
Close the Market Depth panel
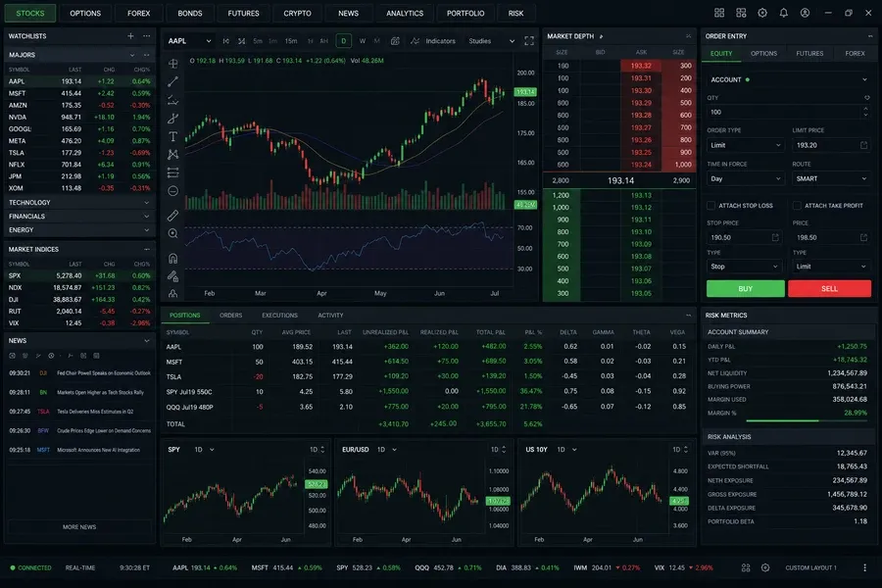coord(689,36)
